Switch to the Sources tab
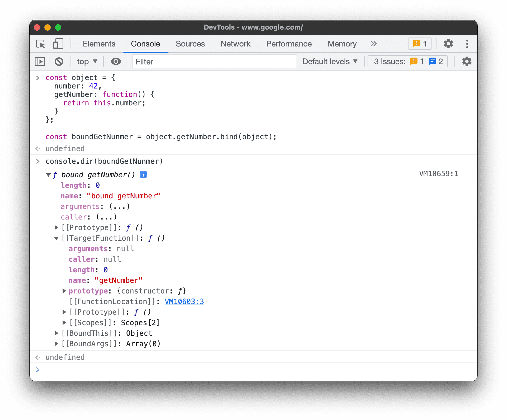Image resolution: width=507 pixels, height=420 pixels. click(190, 43)
